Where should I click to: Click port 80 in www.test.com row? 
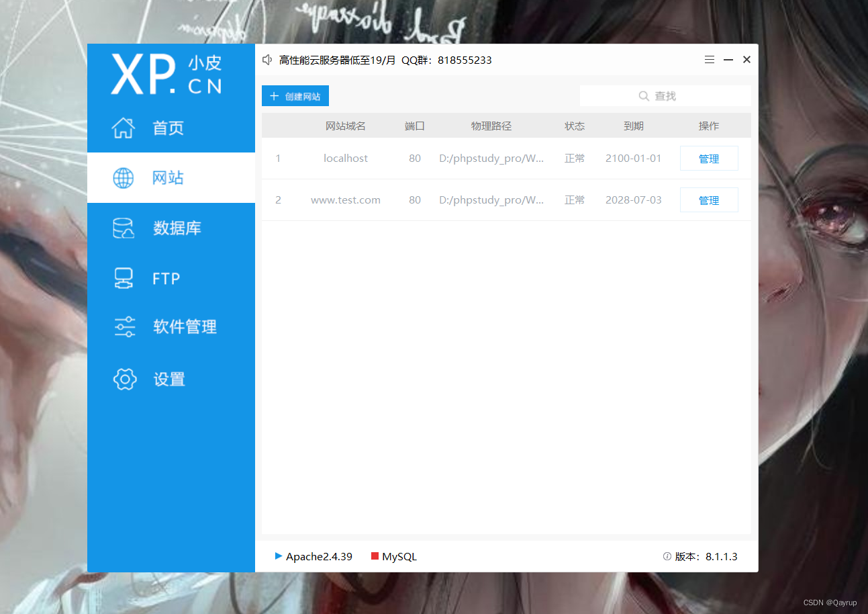415,200
